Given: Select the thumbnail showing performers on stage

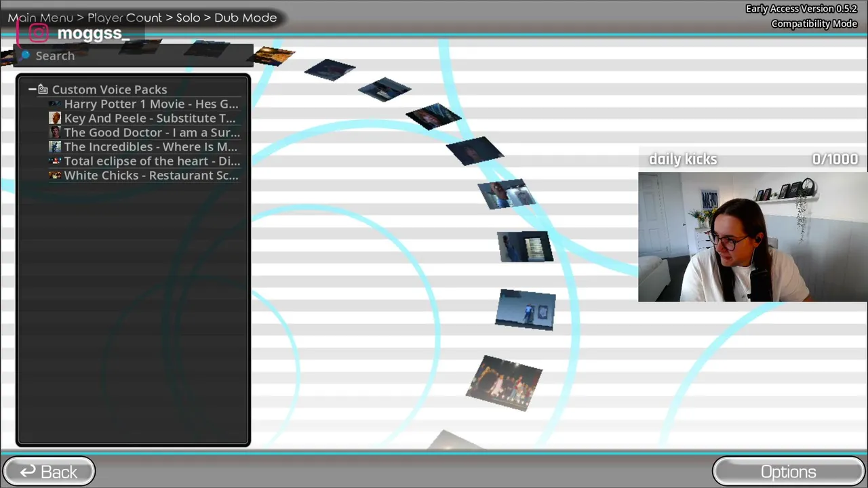Looking at the screenshot, I should point(504,383).
